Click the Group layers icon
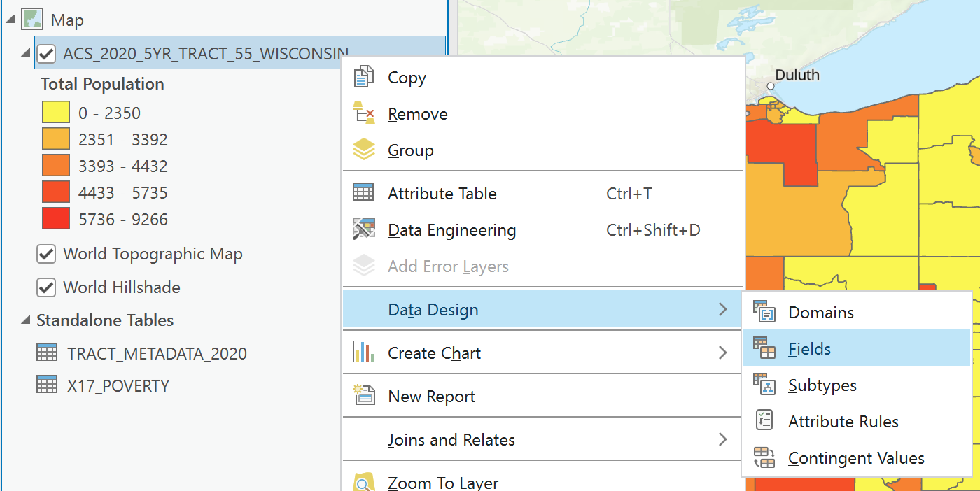 (364, 150)
